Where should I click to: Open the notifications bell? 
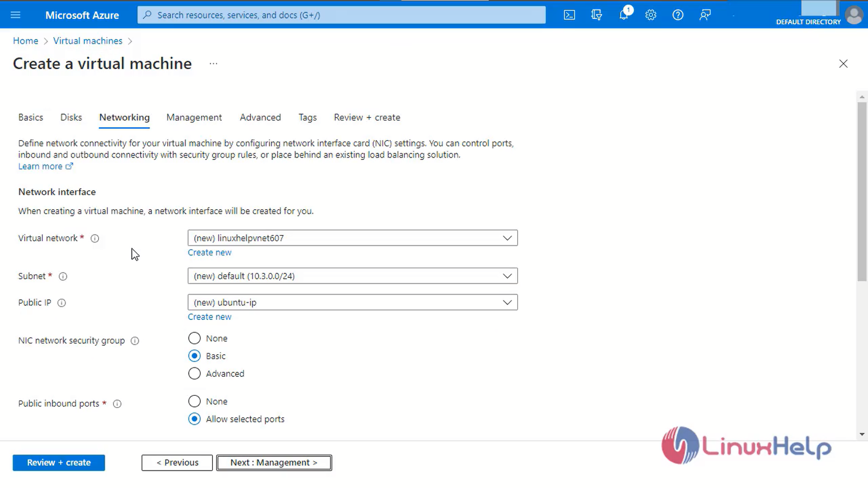click(624, 15)
